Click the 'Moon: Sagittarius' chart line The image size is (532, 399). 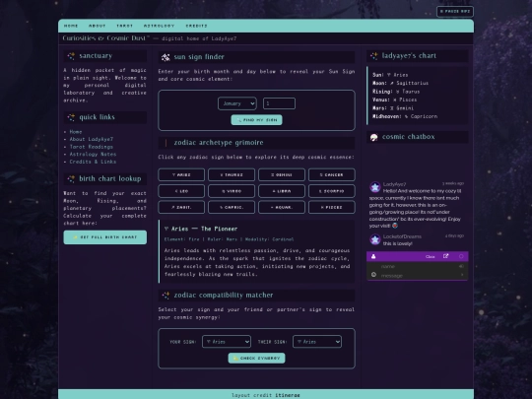[400, 83]
